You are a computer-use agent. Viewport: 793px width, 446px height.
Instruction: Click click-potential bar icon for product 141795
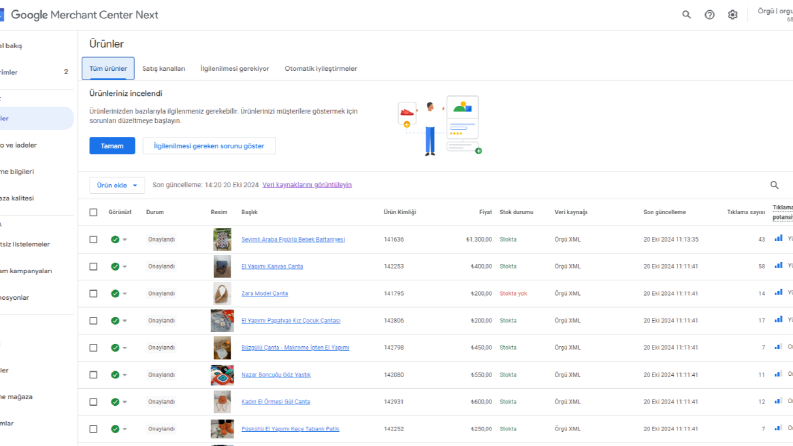tap(778, 292)
